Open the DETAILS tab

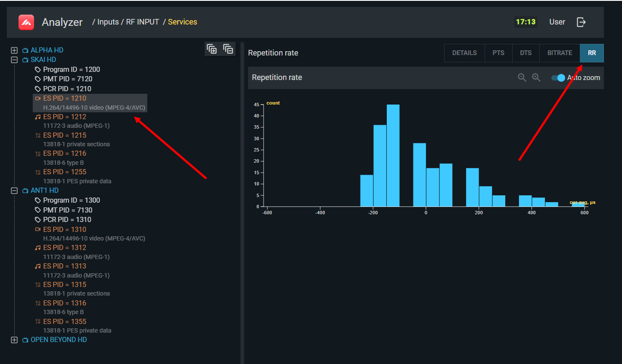464,53
